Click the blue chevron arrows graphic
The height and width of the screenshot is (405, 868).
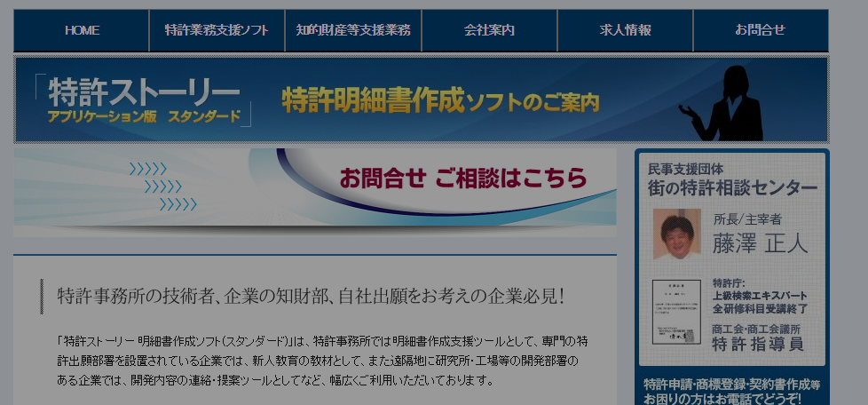[162, 187]
